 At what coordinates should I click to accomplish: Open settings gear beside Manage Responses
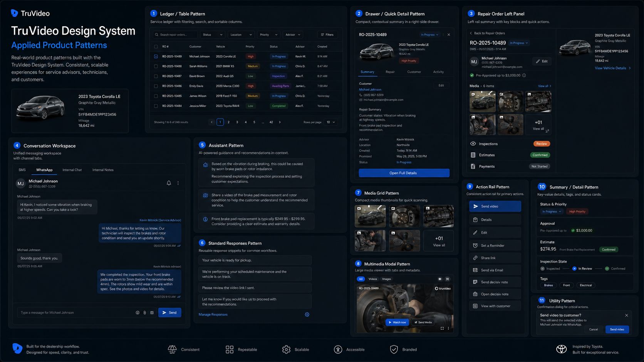click(307, 315)
